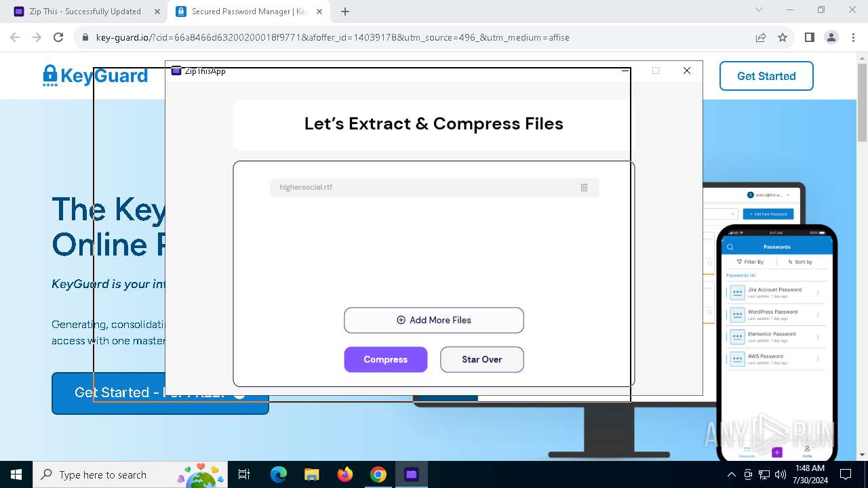Click the site info lock icon
The height and width of the screenshot is (488, 868).
tap(85, 37)
